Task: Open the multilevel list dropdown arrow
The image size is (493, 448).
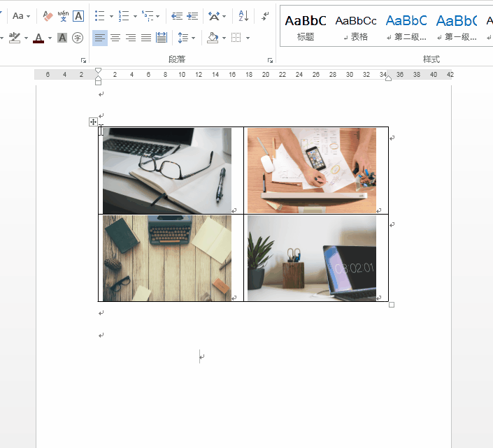Action: [158, 16]
